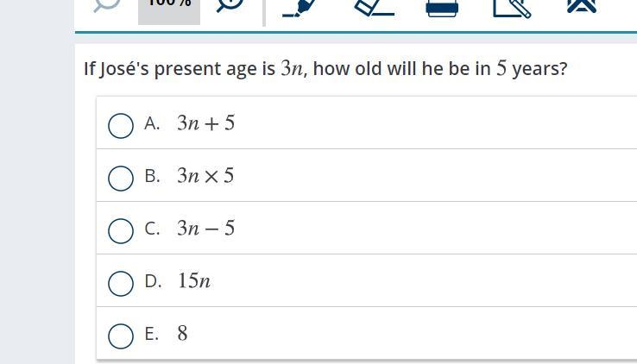This screenshot has height=364, width=637.
Task: Click the zoom out magnifier icon
Action: (106, 5)
